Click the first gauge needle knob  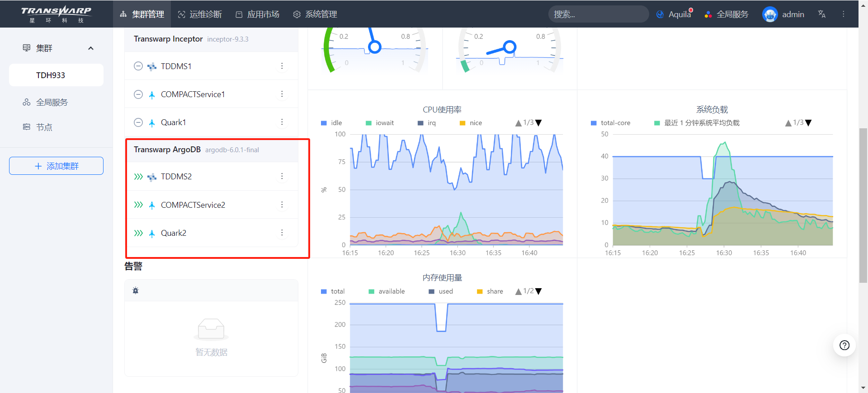pyautogui.click(x=375, y=47)
